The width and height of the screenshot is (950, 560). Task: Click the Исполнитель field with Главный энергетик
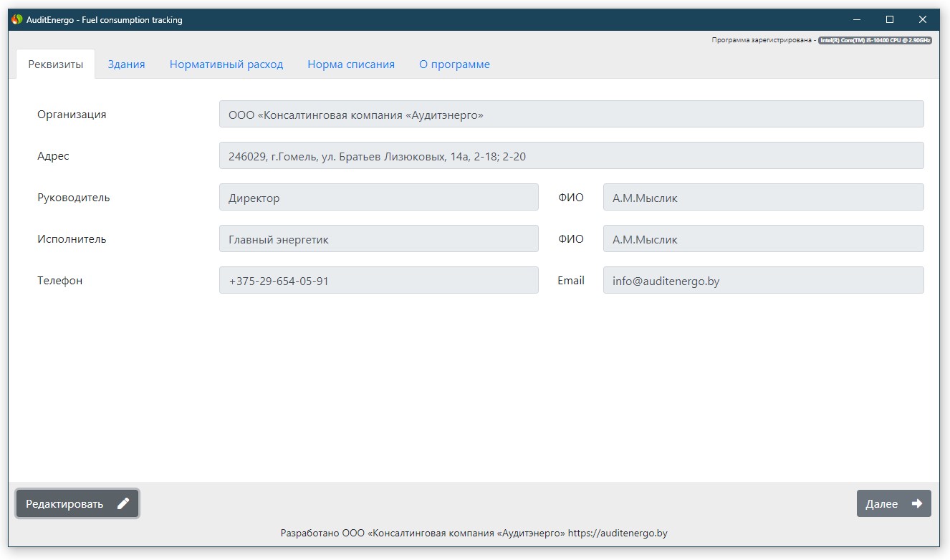pos(378,239)
